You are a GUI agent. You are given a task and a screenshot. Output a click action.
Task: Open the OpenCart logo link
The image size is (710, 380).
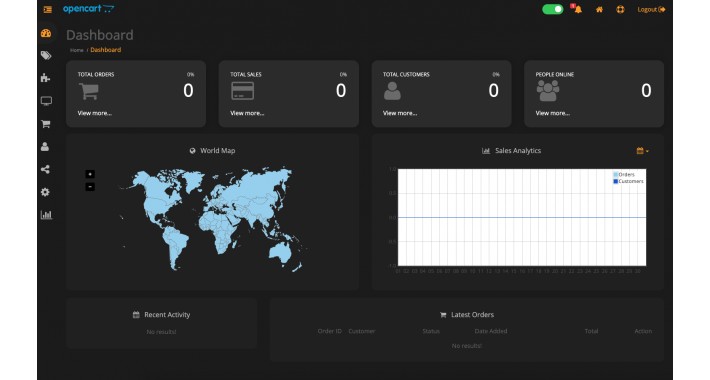tap(89, 9)
